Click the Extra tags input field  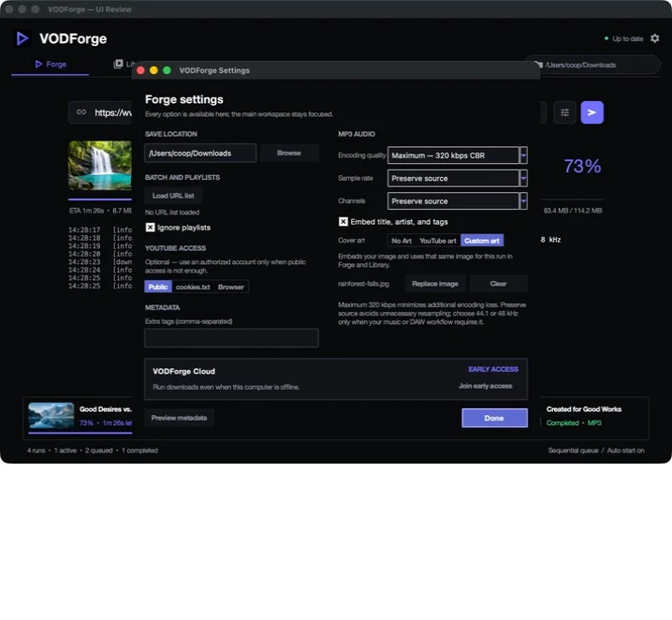point(231,338)
